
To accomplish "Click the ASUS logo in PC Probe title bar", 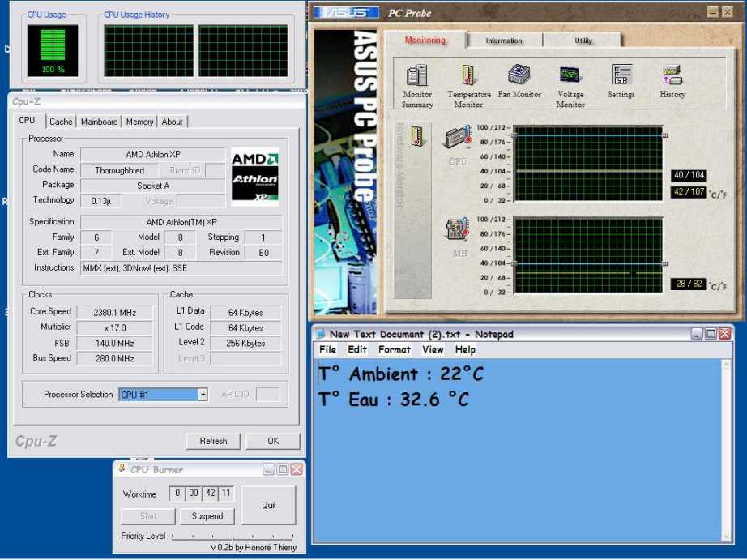I will (346, 13).
